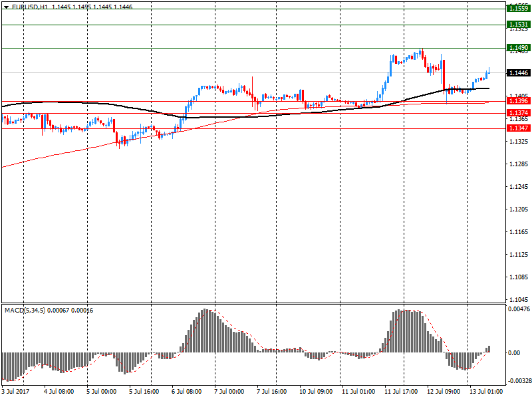Viewport: 532px width, 399px height.
Task: Click the 1.1245 price scale value
Action: point(519,187)
